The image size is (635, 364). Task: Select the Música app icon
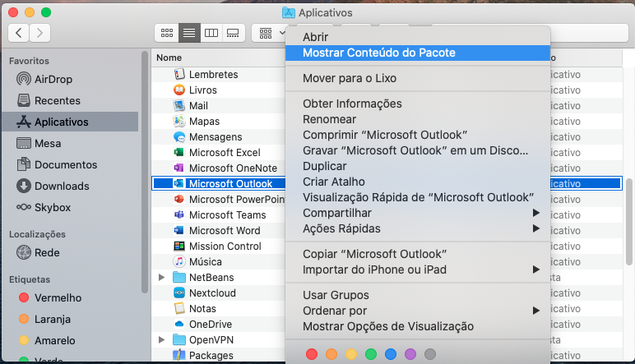pyautogui.click(x=179, y=261)
